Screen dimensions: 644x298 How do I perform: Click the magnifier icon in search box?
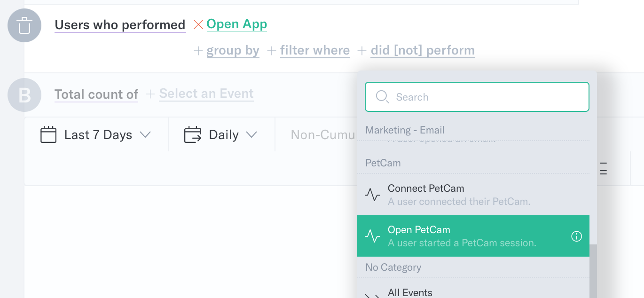tap(382, 97)
